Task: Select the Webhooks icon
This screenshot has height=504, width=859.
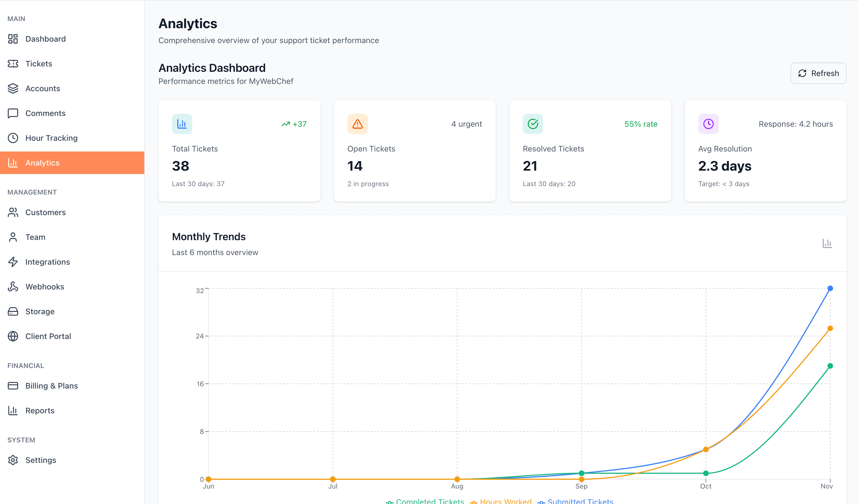Action: [x=13, y=286]
